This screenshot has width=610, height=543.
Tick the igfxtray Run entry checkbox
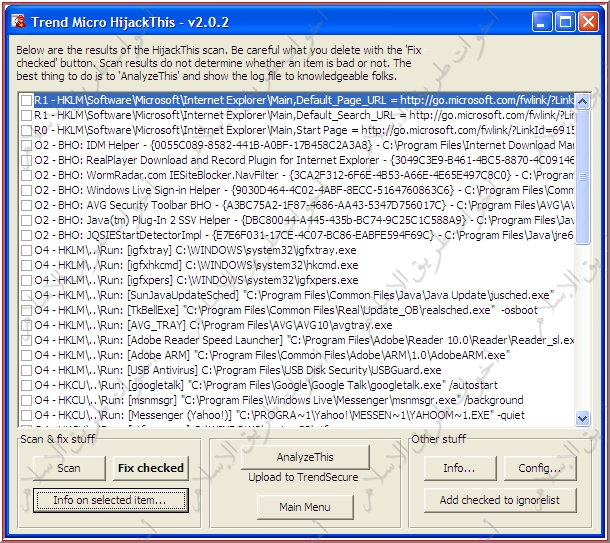point(26,250)
